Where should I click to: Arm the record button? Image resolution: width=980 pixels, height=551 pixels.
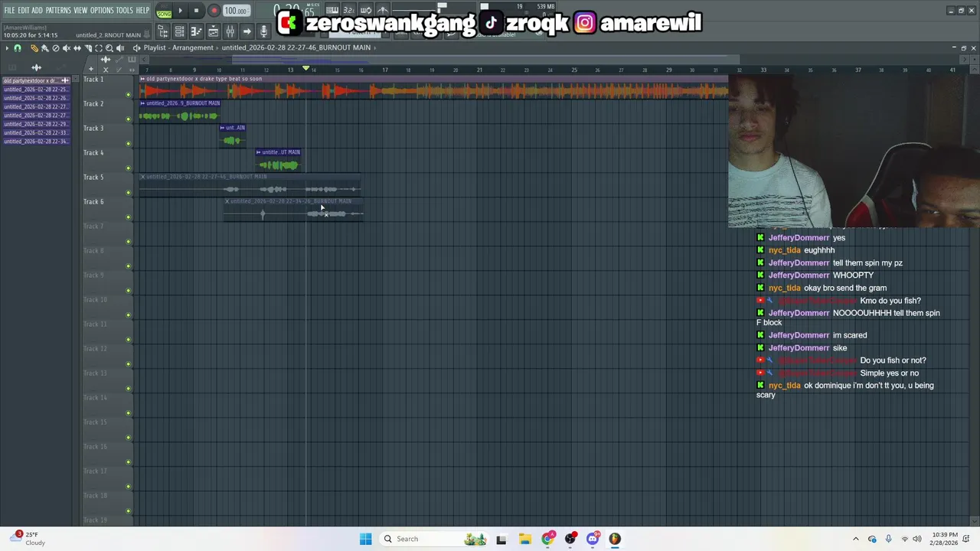click(x=214, y=11)
